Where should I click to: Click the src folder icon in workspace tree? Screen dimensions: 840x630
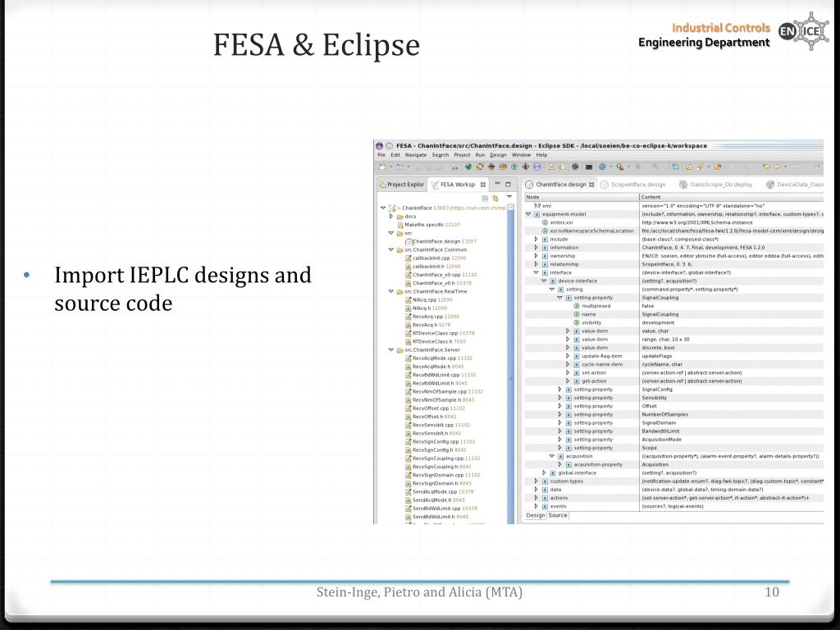tap(399, 234)
